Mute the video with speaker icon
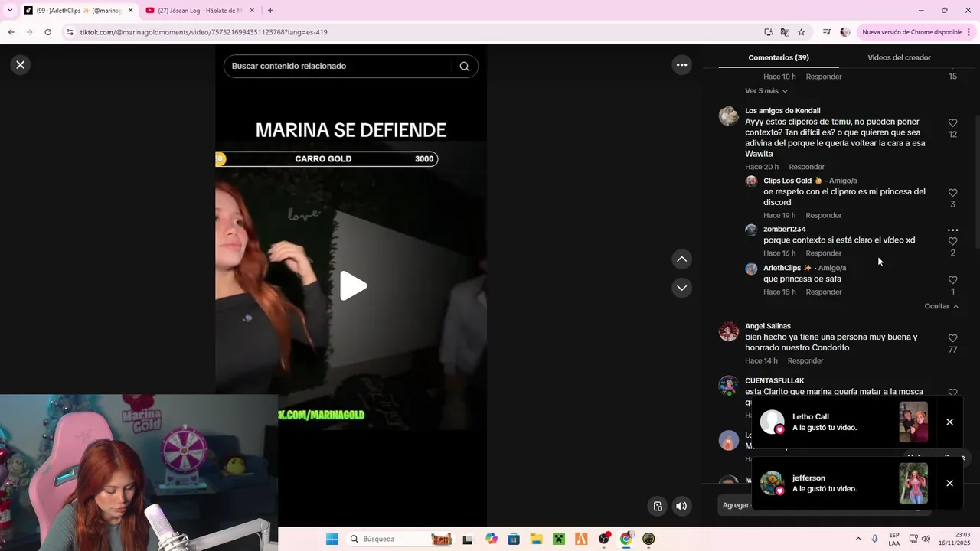980x551 pixels. (681, 506)
